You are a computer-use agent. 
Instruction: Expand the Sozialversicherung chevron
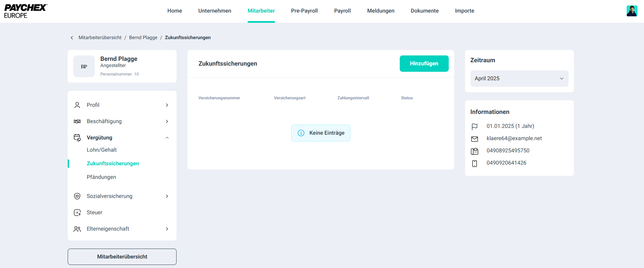(x=167, y=196)
